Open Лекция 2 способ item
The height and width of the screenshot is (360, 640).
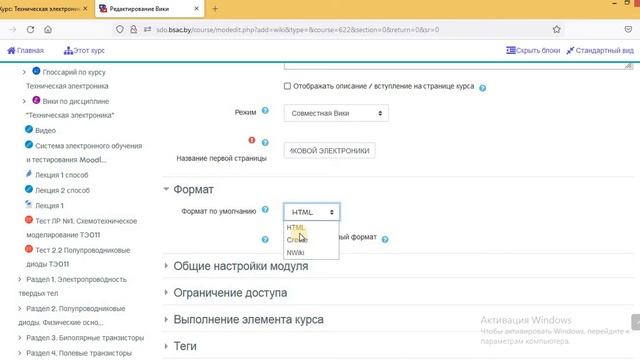pyautogui.click(x=62, y=191)
